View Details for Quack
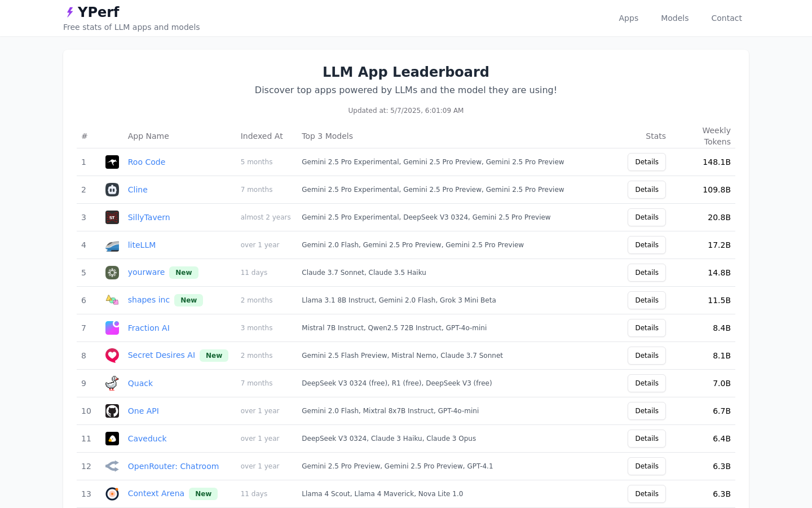The width and height of the screenshot is (812, 508). [x=647, y=383]
